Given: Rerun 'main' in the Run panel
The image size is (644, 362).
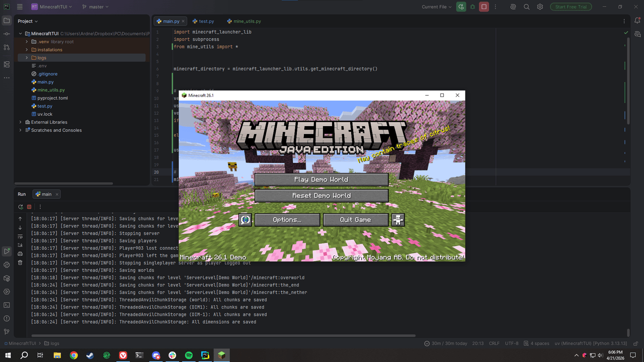Looking at the screenshot, I should [x=21, y=207].
